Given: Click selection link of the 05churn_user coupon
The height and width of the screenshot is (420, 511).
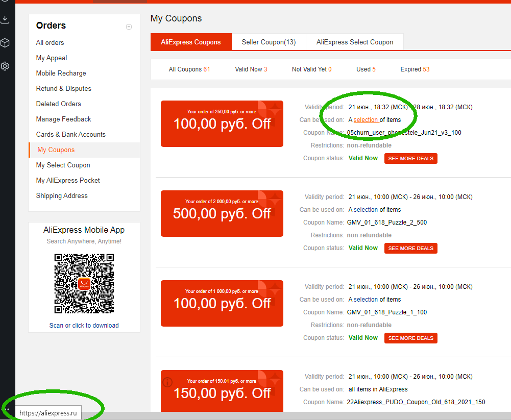Looking at the screenshot, I should [x=366, y=120].
